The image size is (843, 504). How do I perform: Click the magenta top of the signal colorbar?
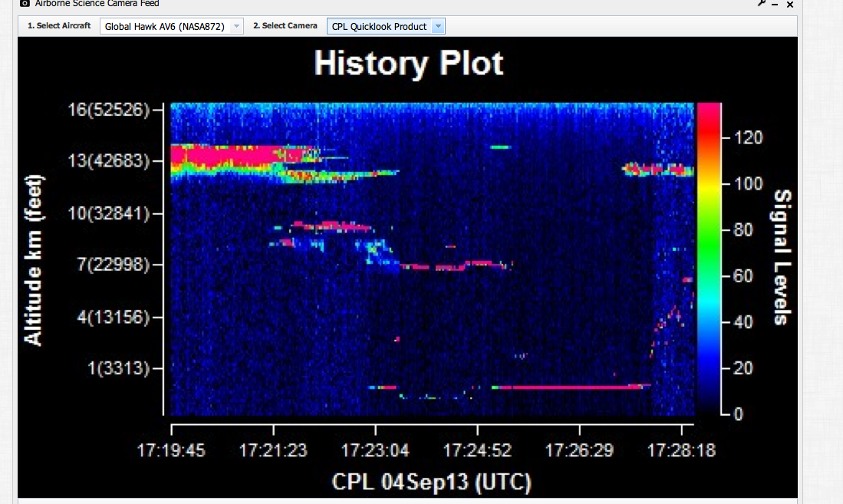708,111
